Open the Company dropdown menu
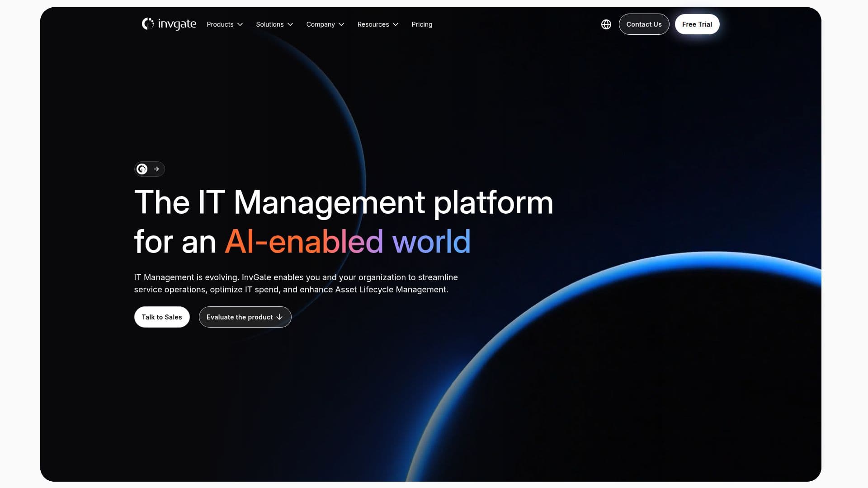The height and width of the screenshot is (488, 868). click(325, 24)
